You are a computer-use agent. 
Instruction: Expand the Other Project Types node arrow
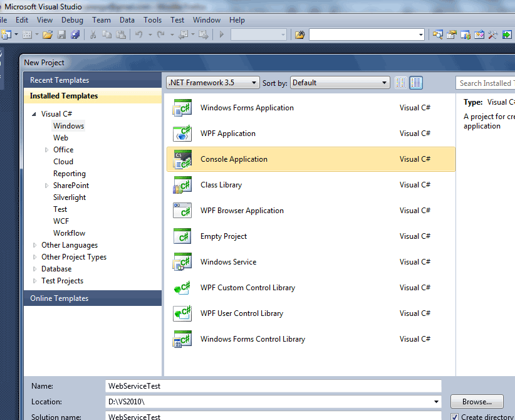[34, 257]
